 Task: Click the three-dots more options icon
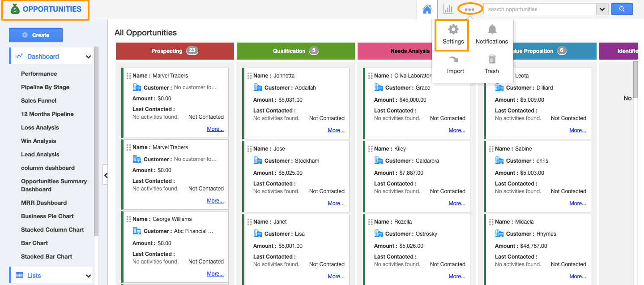[469, 9]
